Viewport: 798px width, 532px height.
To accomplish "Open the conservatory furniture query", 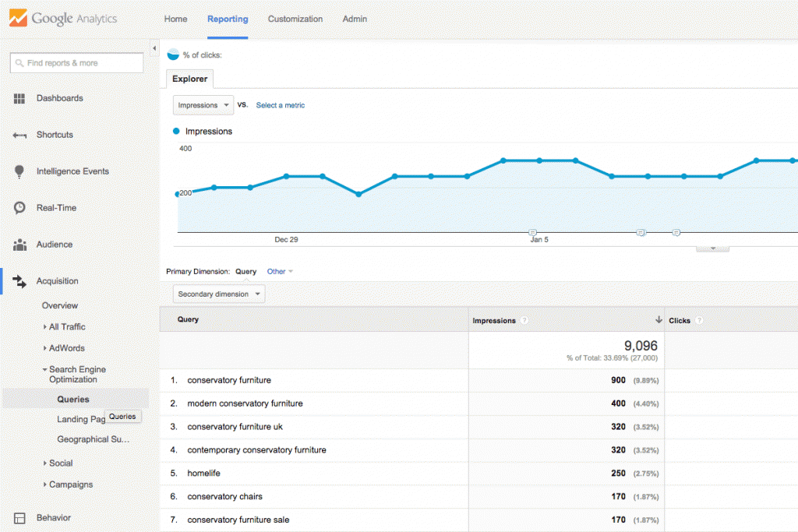I will [229, 380].
